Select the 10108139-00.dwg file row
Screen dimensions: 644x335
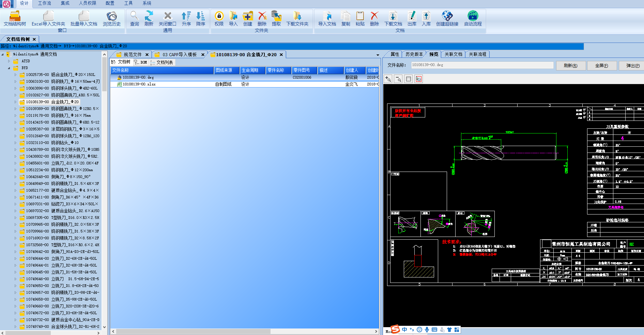click(x=245, y=77)
